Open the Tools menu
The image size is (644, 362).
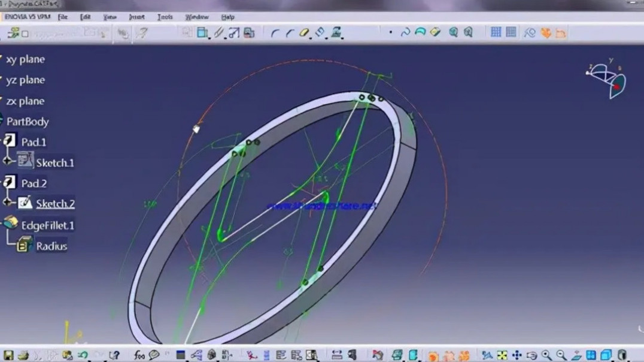(165, 17)
